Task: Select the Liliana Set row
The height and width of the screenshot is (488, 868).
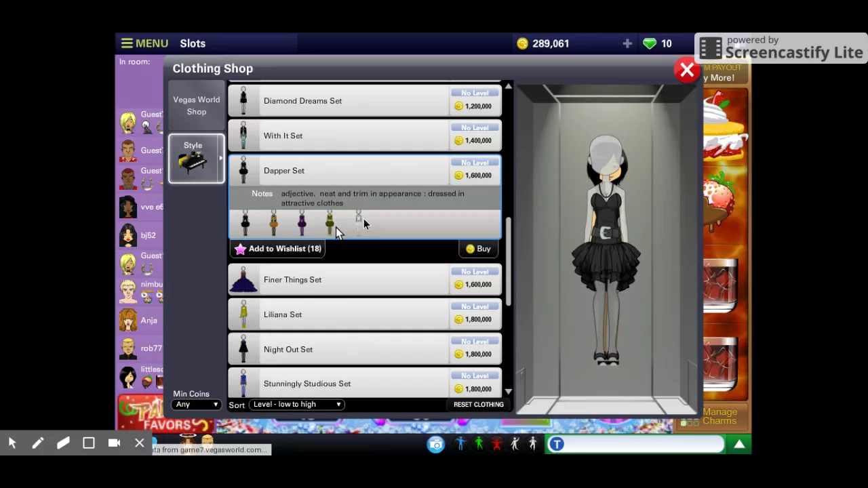Action: [365, 314]
